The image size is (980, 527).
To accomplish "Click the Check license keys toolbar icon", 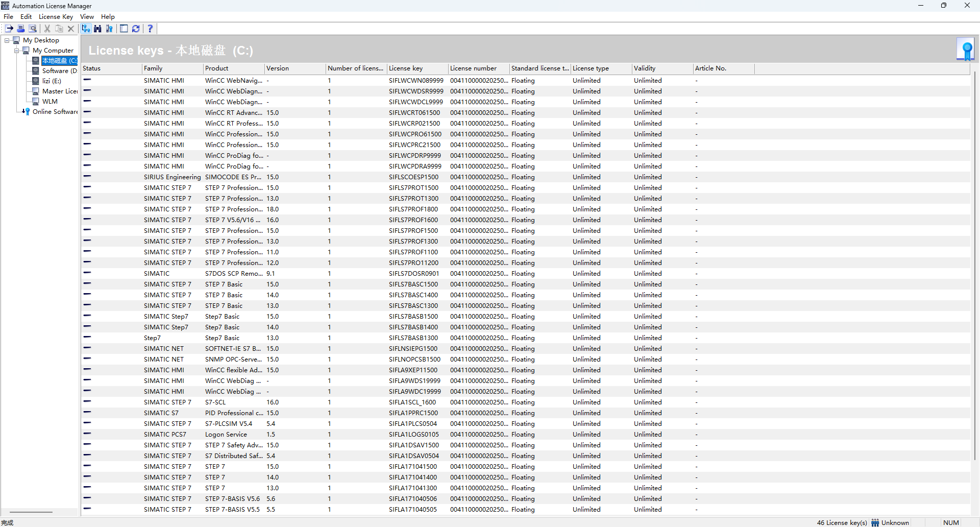I will (x=109, y=29).
